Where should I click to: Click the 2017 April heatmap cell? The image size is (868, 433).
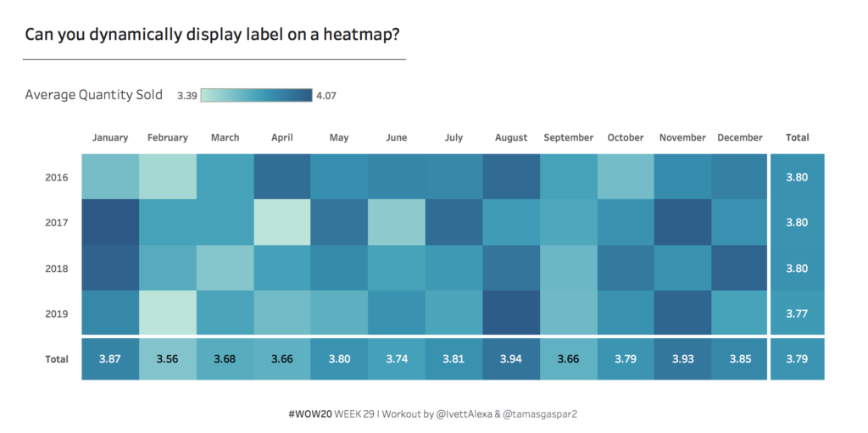point(282,222)
